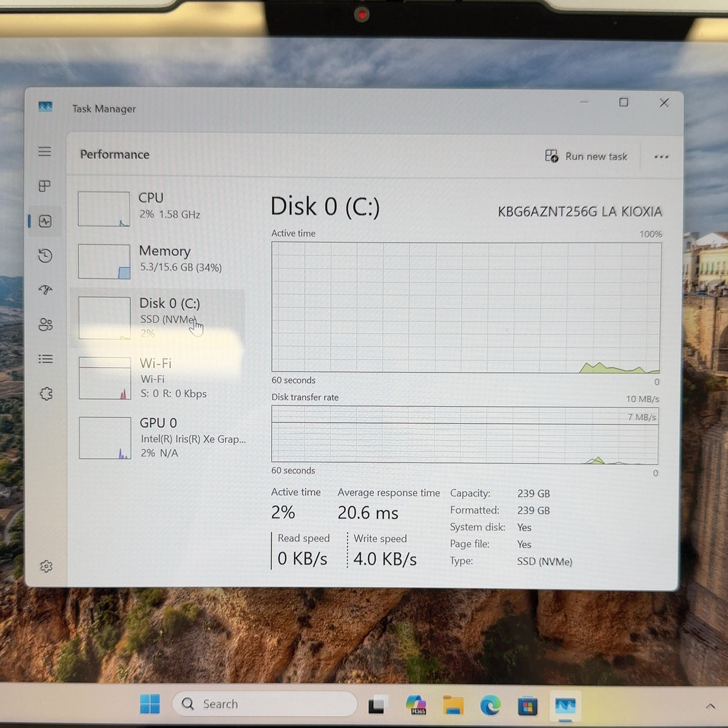Open the three-dot more options menu

pos(661,157)
